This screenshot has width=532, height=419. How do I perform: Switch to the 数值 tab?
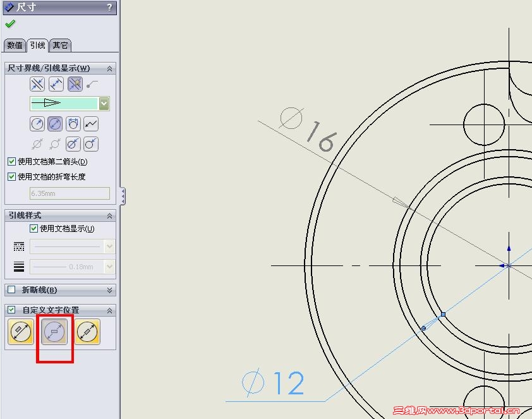15,45
